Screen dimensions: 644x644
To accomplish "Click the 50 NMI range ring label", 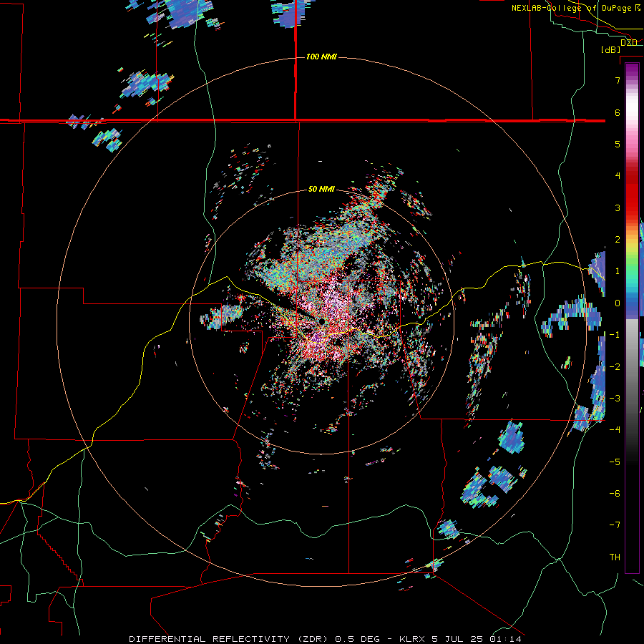I will (321, 190).
